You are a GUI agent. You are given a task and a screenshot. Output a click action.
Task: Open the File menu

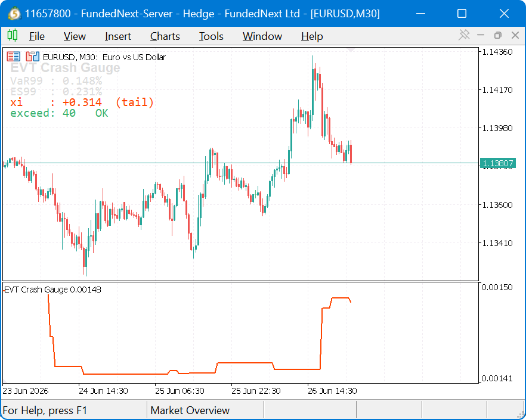tap(37, 36)
